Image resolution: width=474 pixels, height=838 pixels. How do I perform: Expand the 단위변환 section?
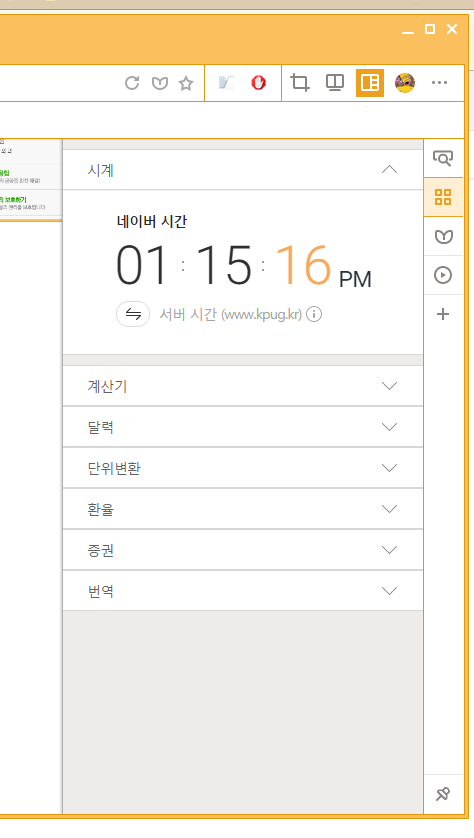coord(243,468)
